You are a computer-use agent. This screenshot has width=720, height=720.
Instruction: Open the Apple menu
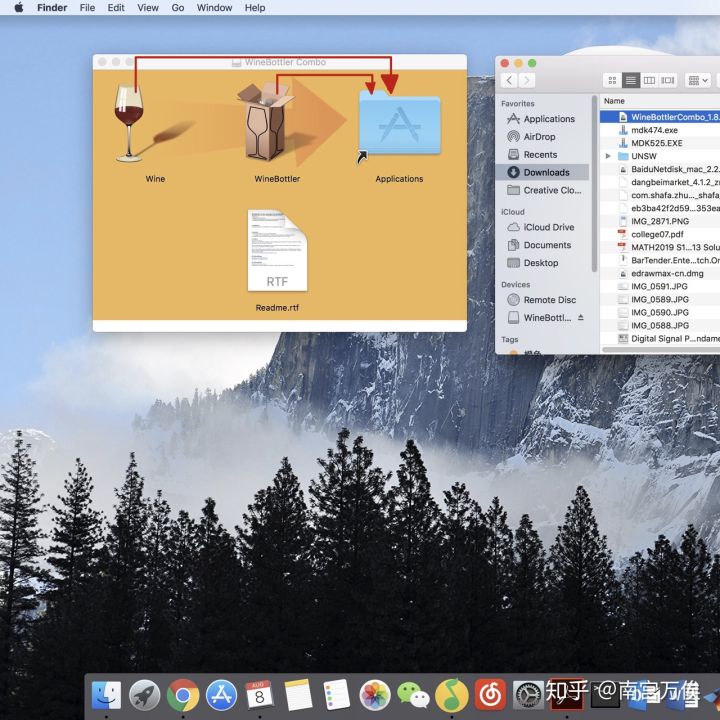point(19,8)
